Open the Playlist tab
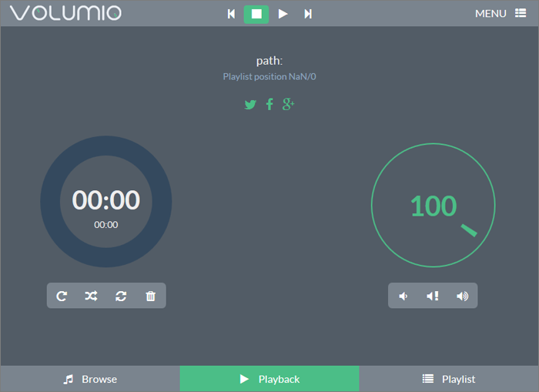 449,379
